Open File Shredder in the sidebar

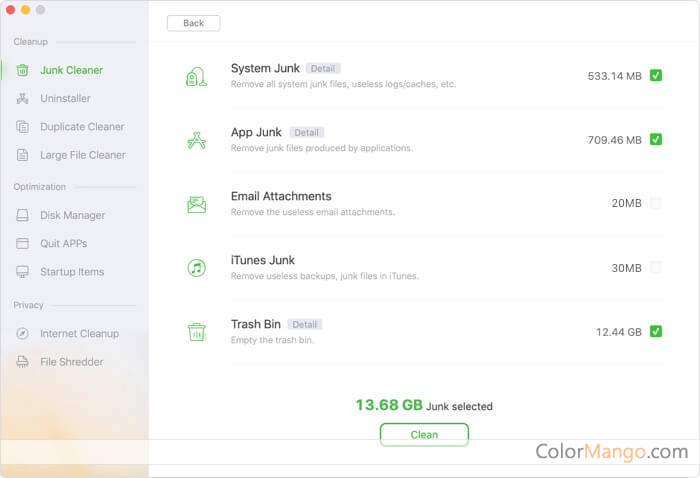(71, 362)
